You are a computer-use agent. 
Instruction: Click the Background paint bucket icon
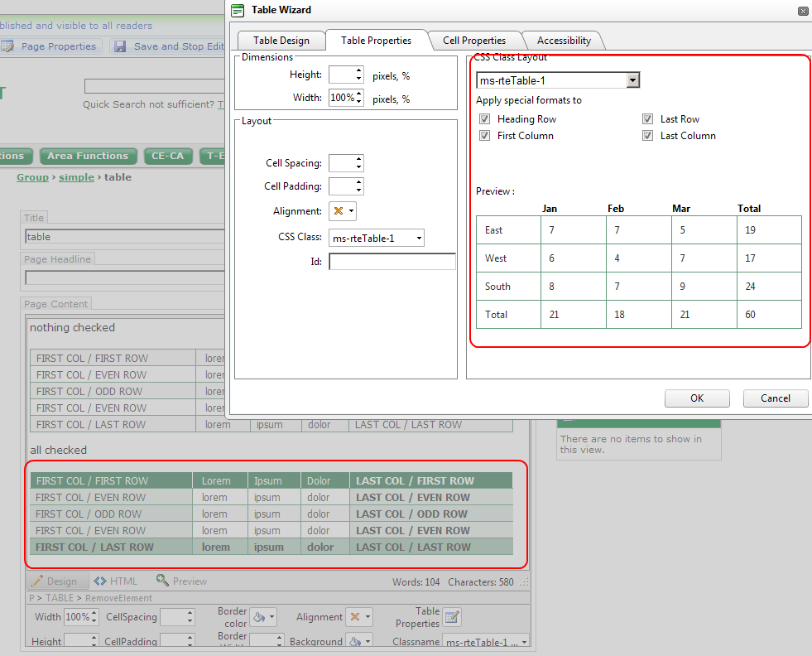355,641
